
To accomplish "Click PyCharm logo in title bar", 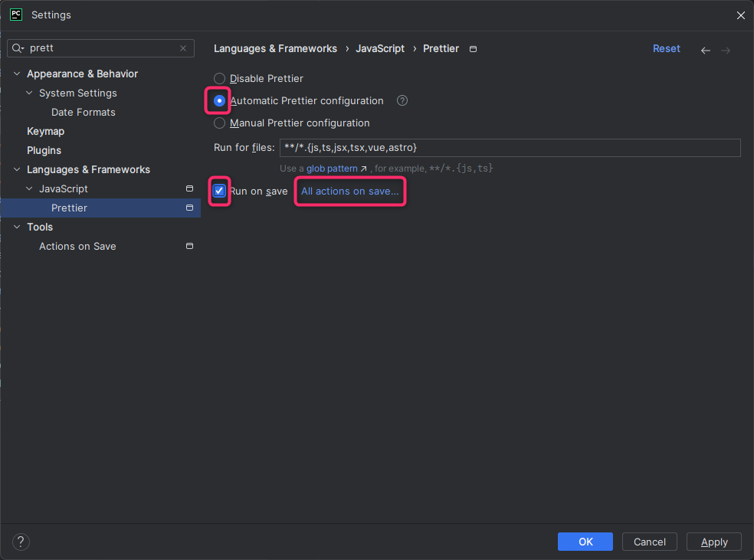I will tap(16, 15).
